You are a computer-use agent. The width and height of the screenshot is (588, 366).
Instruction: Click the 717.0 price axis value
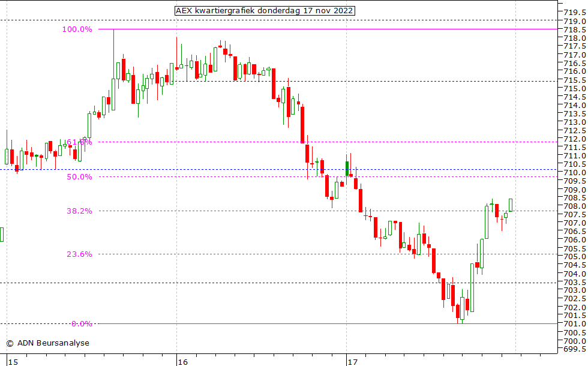coord(575,55)
